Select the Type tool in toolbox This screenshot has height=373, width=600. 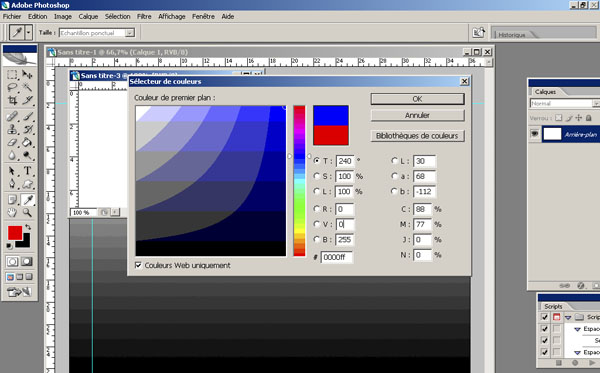click(27, 171)
